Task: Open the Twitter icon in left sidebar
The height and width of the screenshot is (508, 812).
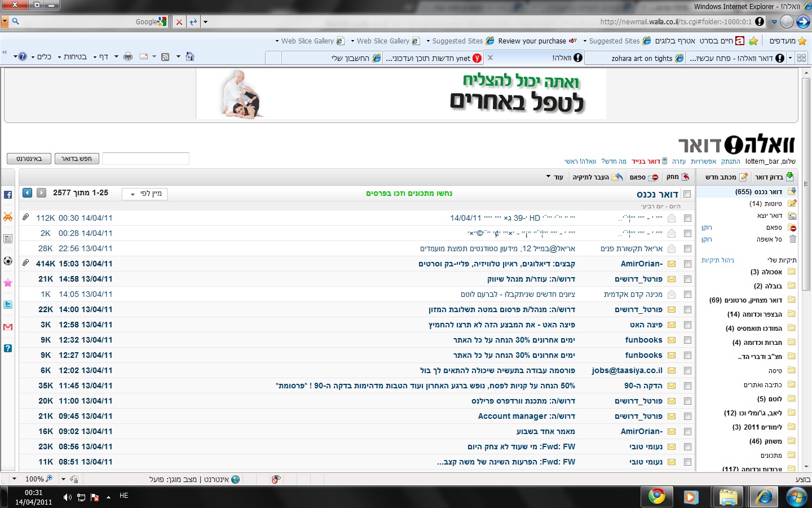Action: (x=8, y=305)
